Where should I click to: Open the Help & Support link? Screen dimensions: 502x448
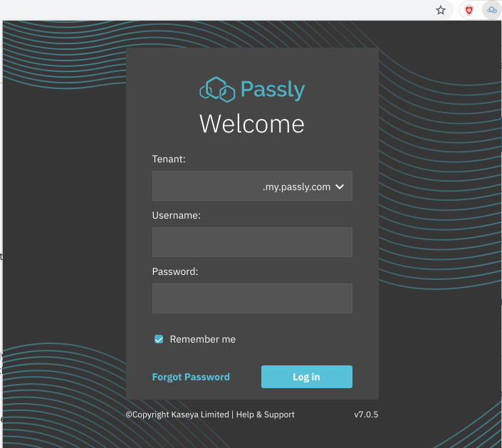(x=266, y=415)
